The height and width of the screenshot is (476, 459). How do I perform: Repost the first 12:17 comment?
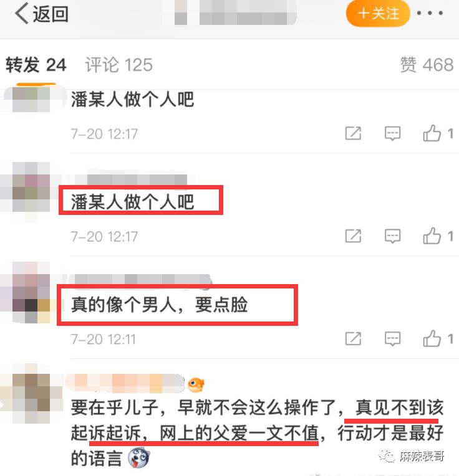tap(353, 133)
